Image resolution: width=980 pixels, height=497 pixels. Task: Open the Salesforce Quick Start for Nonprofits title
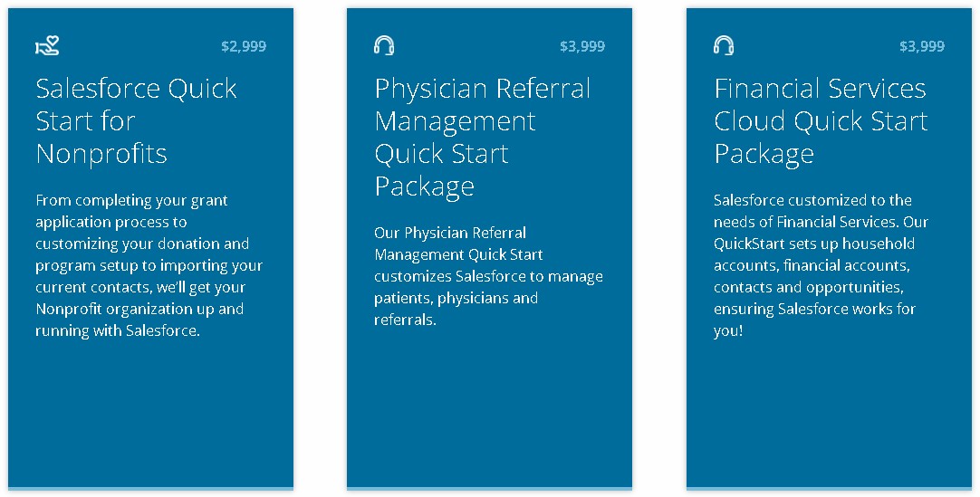(136, 120)
